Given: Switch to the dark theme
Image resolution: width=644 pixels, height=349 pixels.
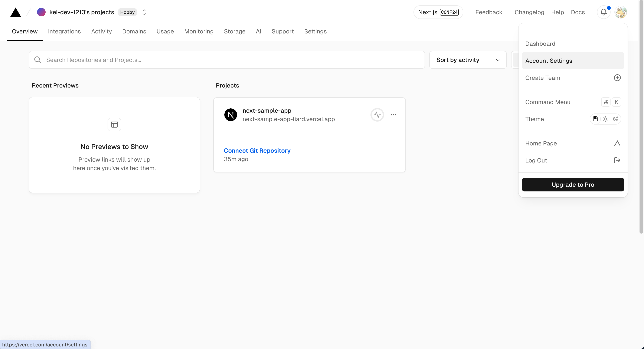Looking at the screenshot, I should tap(615, 119).
